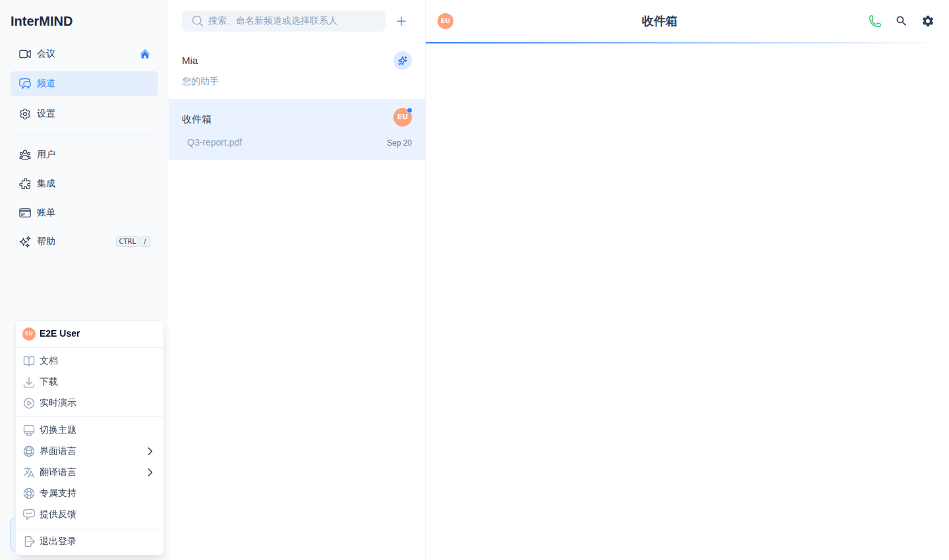Open search using the header magnifier icon
This screenshot has height=560, width=949.
[901, 21]
